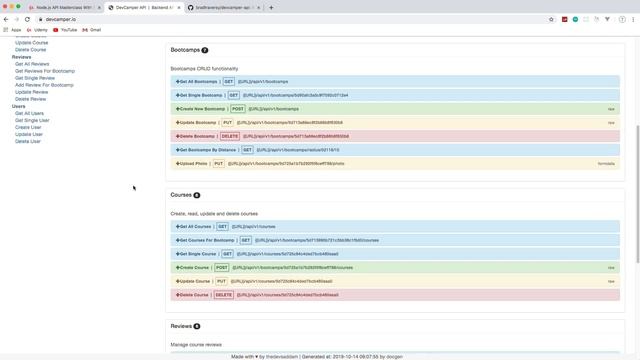
Task: Expand the Delete Bootcamp row
Action: point(395,136)
